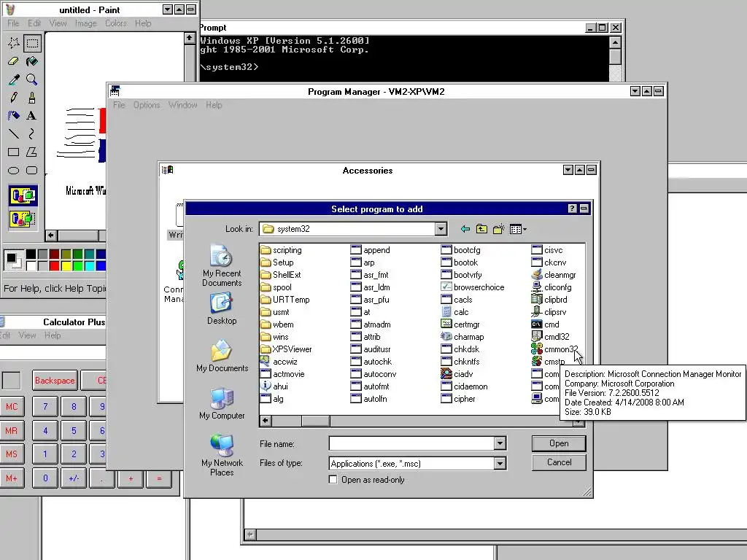Pick the red color swatch in Paint
This screenshot has width=747, height=560.
pos(54,265)
